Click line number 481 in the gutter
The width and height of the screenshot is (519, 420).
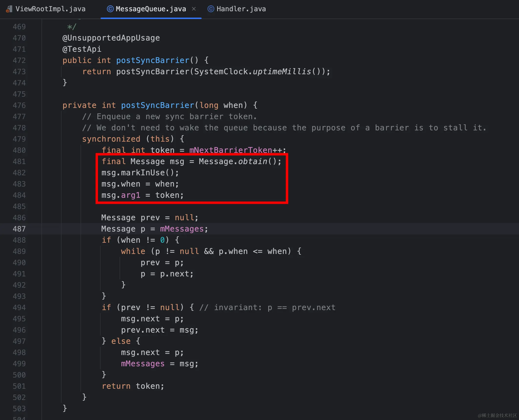click(19, 161)
